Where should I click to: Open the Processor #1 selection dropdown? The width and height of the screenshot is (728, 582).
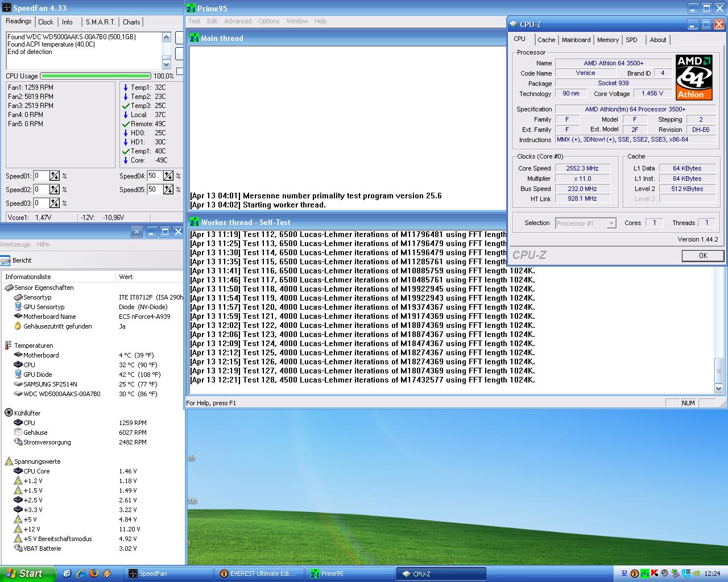point(611,223)
